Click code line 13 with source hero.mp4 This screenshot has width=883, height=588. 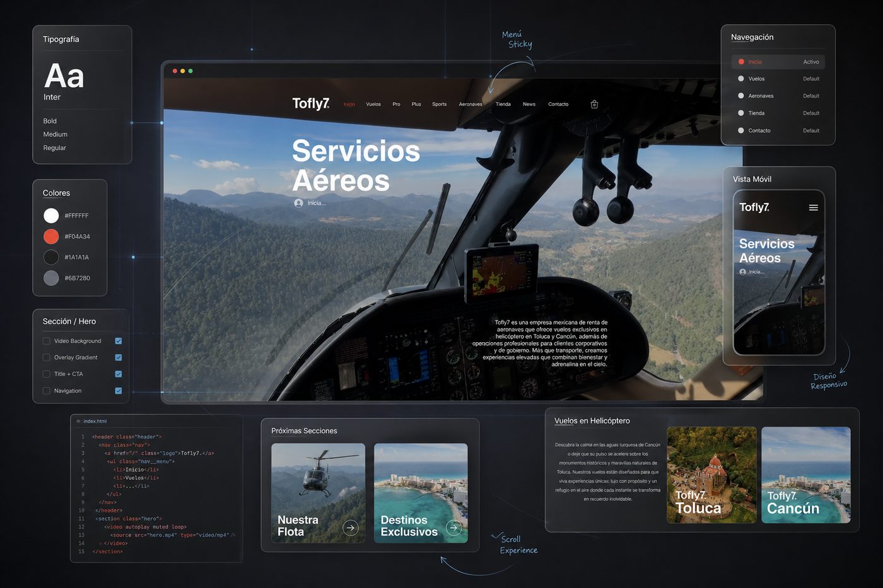coord(172,535)
